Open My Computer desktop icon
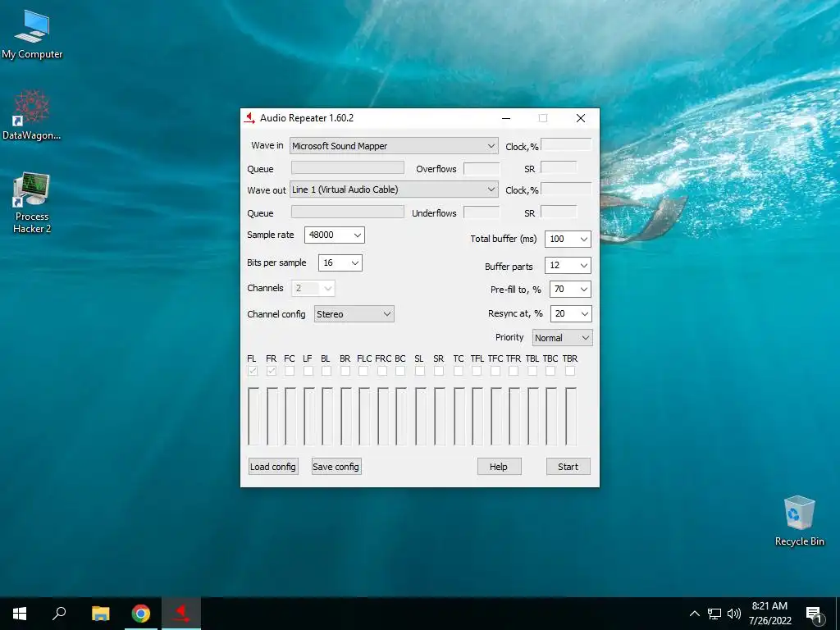This screenshot has width=840, height=630. tap(32, 34)
